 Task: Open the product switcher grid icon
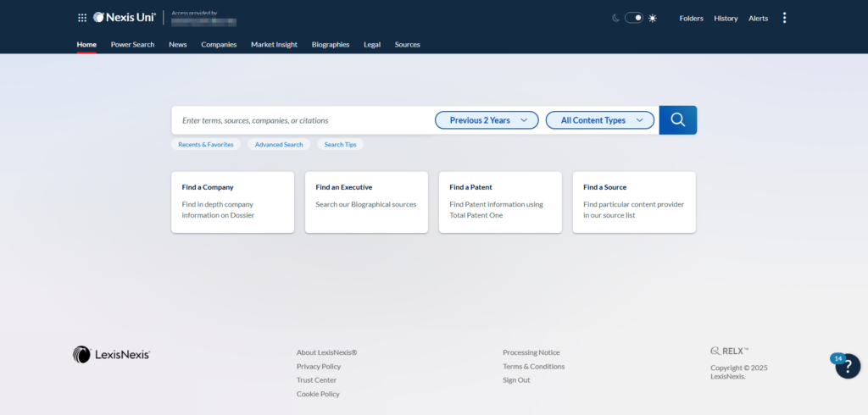(x=82, y=18)
